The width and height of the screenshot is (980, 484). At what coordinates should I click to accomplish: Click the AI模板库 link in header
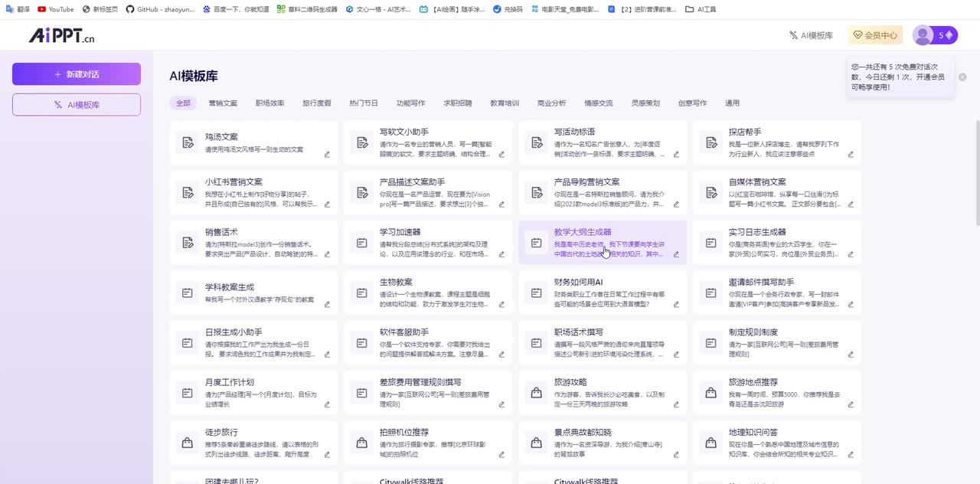click(811, 35)
